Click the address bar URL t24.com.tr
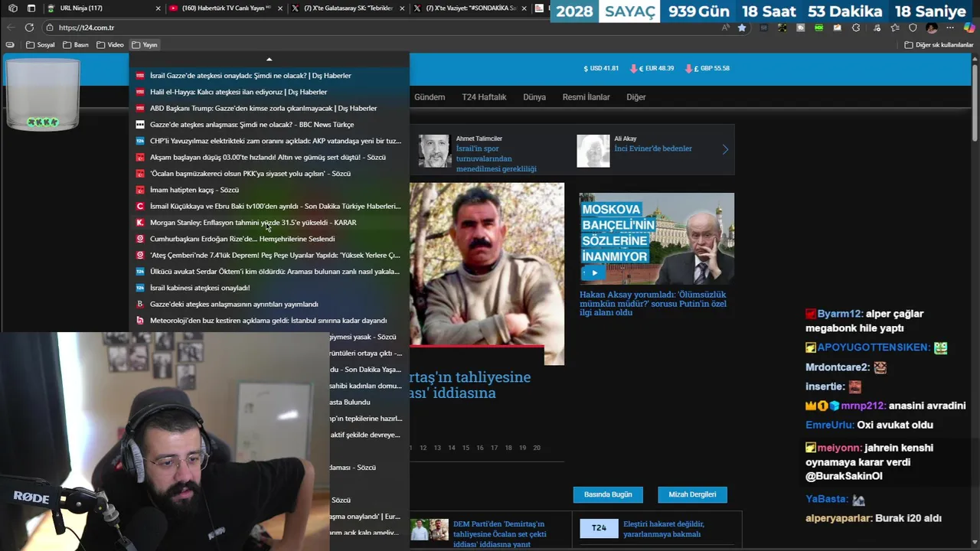Image resolution: width=980 pixels, height=551 pixels. [x=87, y=28]
